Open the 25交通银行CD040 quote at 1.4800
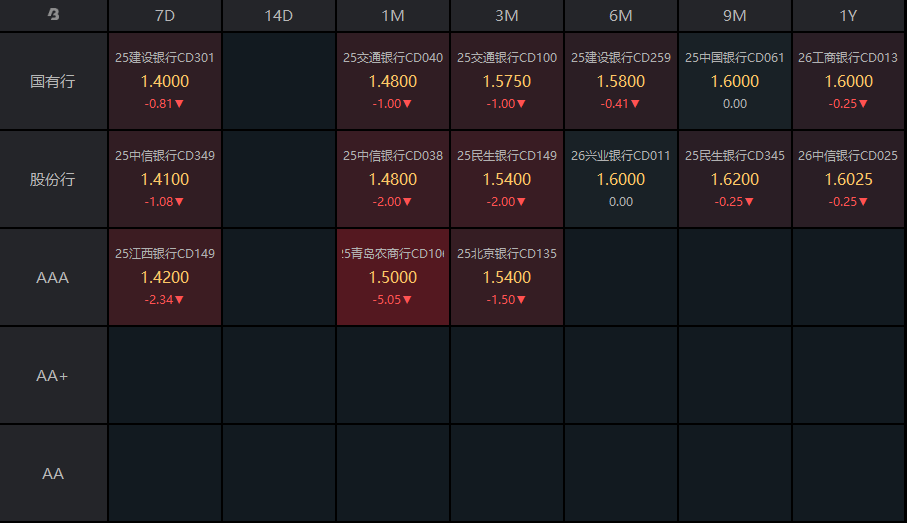The width and height of the screenshot is (907, 523). click(393, 81)
